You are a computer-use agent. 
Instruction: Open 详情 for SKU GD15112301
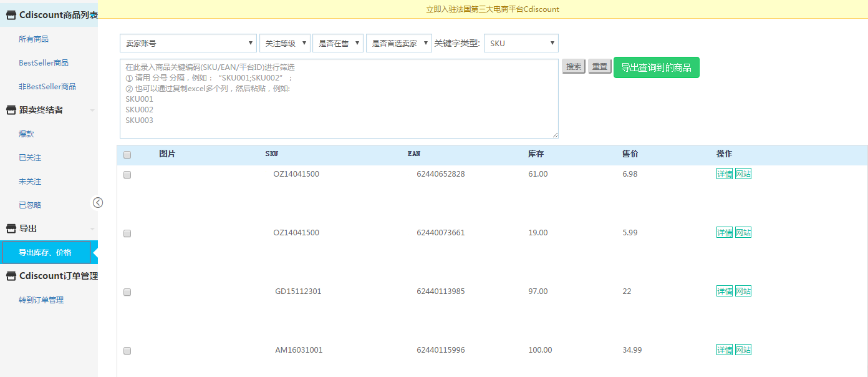point(725,291)
